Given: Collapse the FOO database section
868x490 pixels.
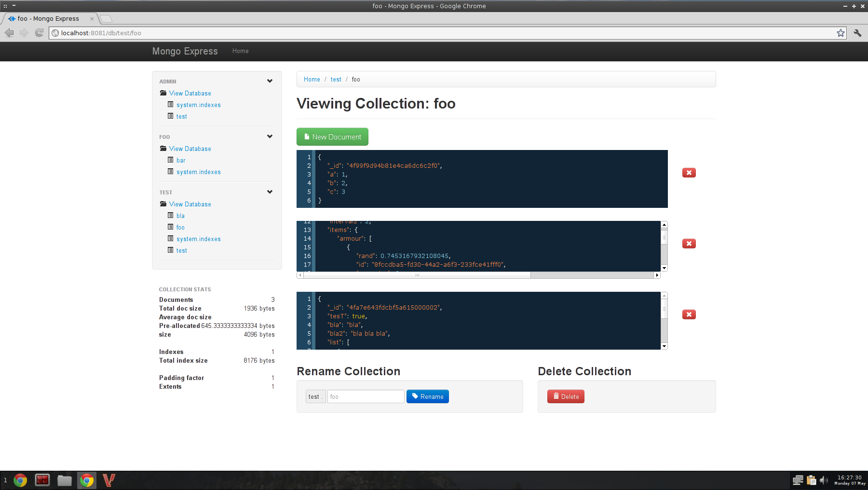Looking at the screenshot, I should [270, 136].
